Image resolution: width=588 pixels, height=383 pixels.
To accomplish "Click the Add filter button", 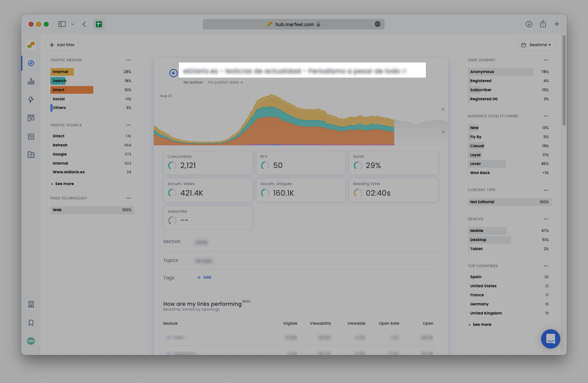I will 62,45.
